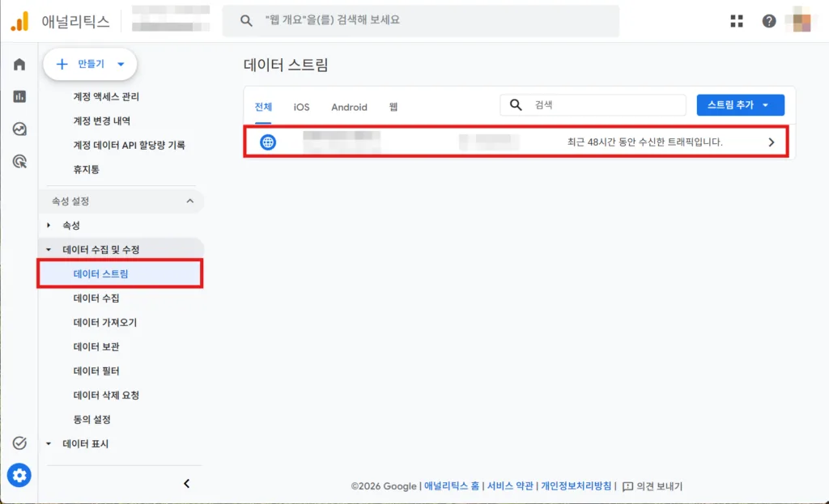Open the Reports bar chart icon

point(19,97)
